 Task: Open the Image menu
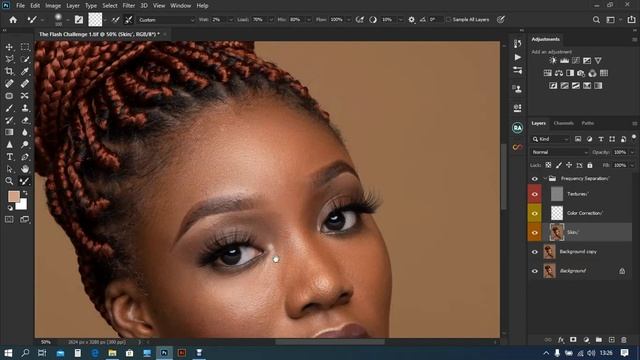[53, 6]
